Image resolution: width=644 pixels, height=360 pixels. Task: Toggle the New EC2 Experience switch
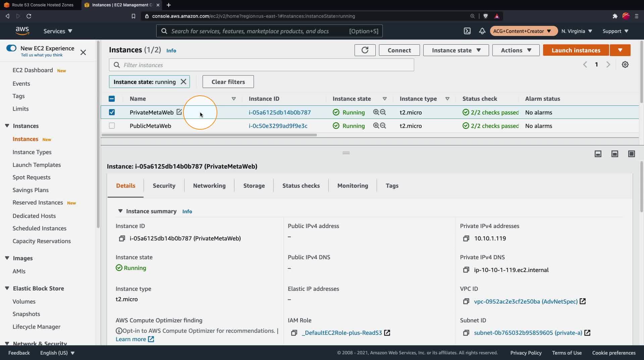11,48
